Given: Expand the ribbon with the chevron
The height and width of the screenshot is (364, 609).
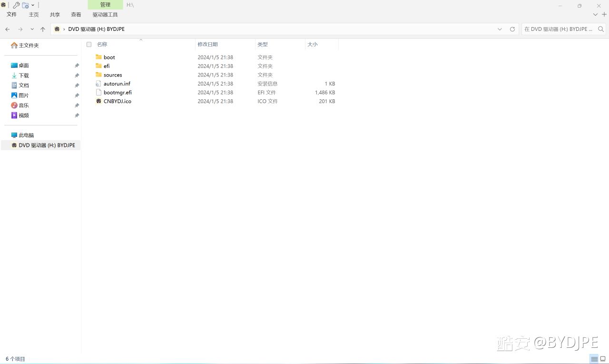Looking at the screenshot, I should [x=595, y=15].
